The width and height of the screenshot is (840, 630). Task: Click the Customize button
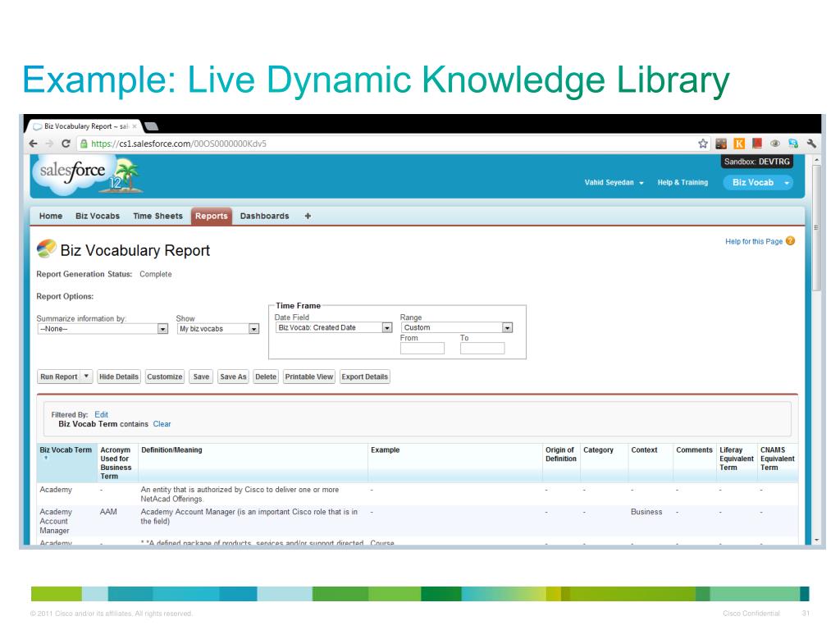(164, 377)
